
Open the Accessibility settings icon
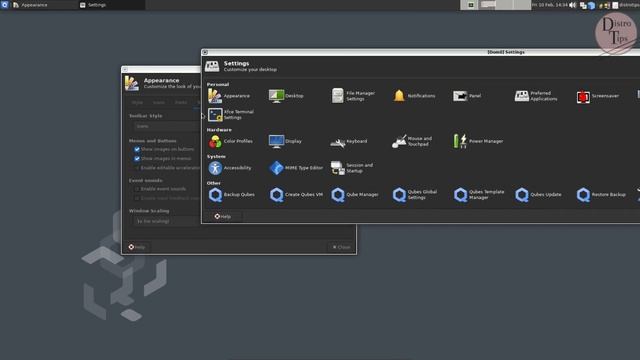coord(230,168)
